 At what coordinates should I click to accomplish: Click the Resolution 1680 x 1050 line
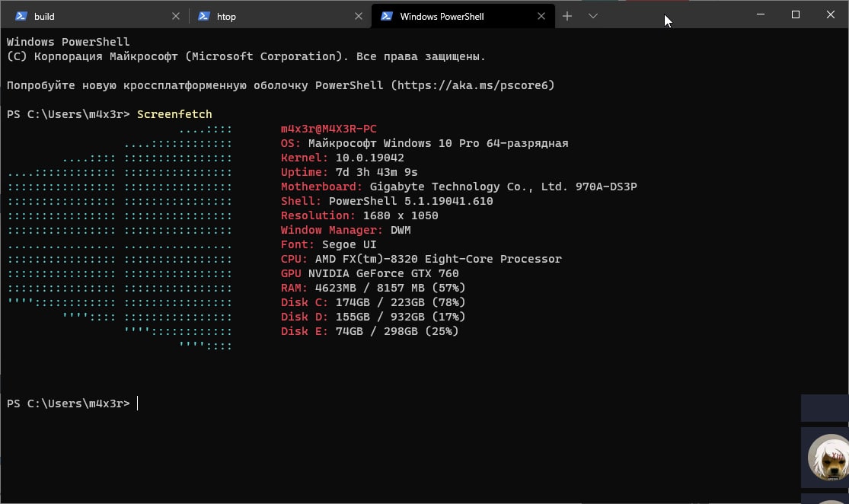point(359,215)
